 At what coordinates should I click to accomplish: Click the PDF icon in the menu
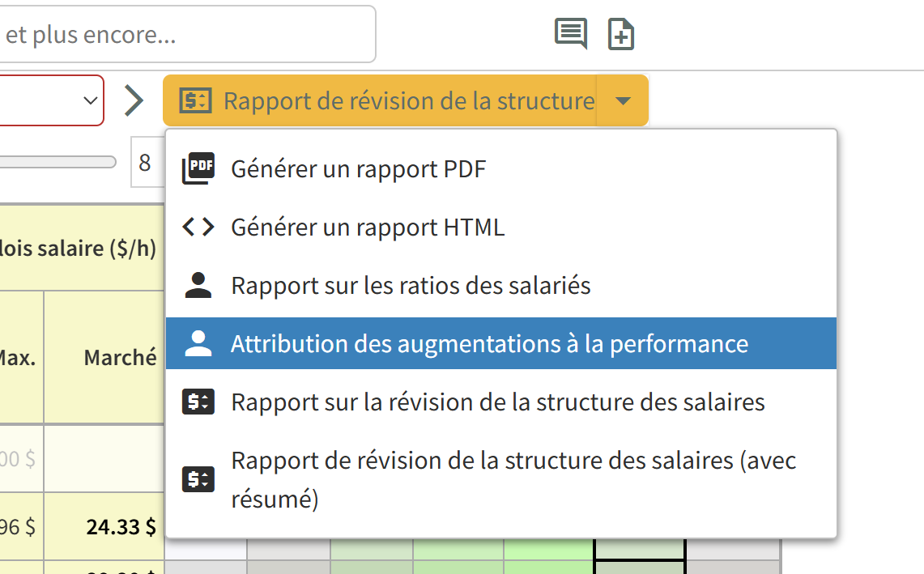[x=198, y=168]
